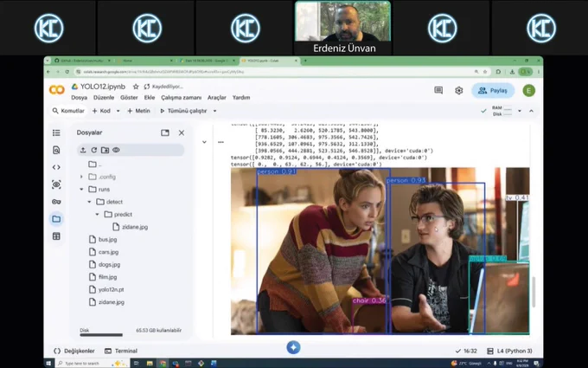Open files panel in new window
Image resolution: width=588 pixels, height=368 pixels.
pos(165,132)
